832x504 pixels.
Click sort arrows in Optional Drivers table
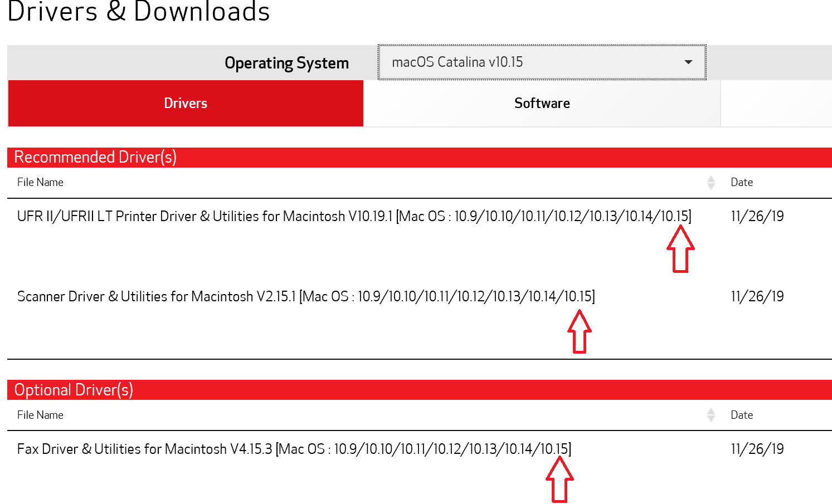coord(711,415)
